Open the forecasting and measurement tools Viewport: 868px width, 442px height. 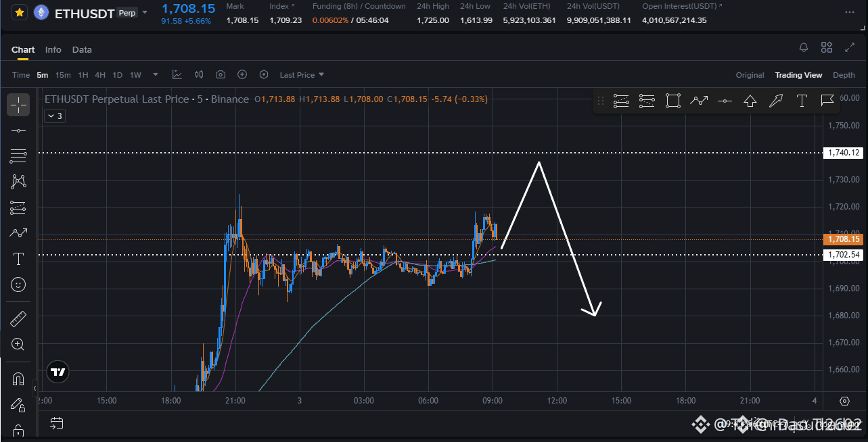pyautogui.click(x=18, y=207)
